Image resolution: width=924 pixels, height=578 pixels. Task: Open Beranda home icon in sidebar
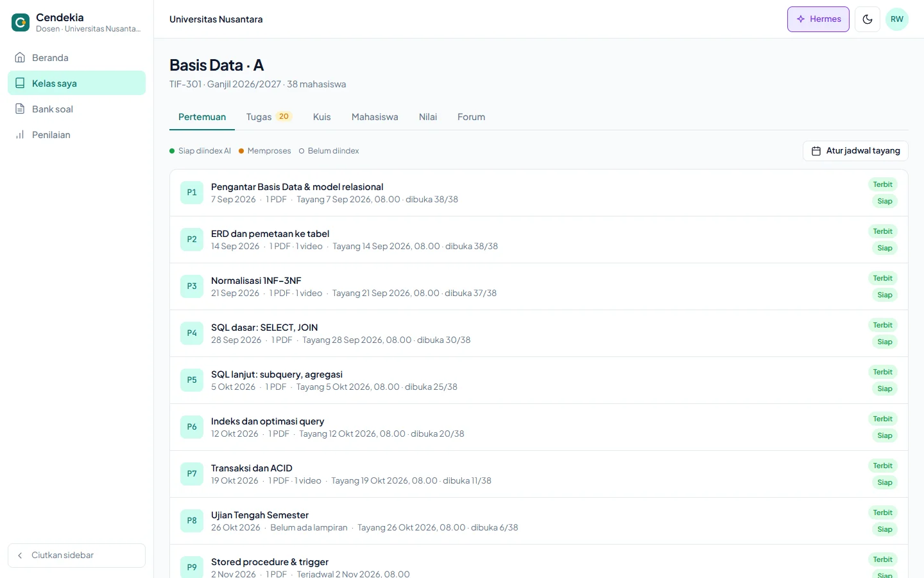[x=20, y=57]
